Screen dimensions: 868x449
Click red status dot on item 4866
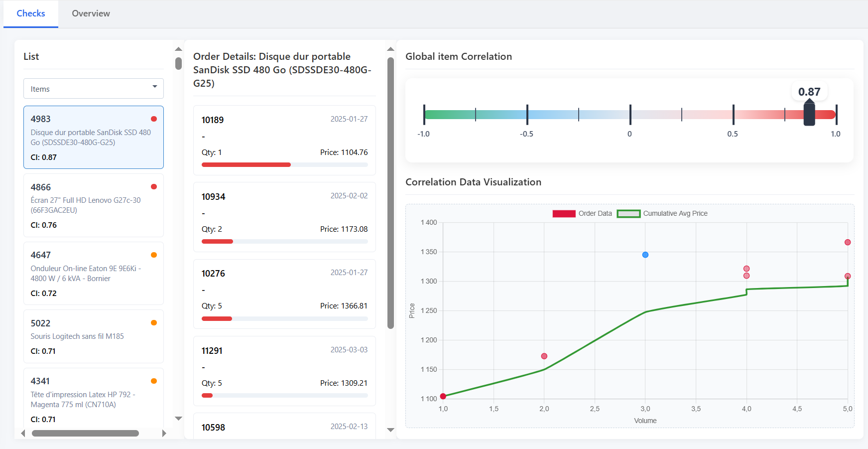[x=154, y=187]
